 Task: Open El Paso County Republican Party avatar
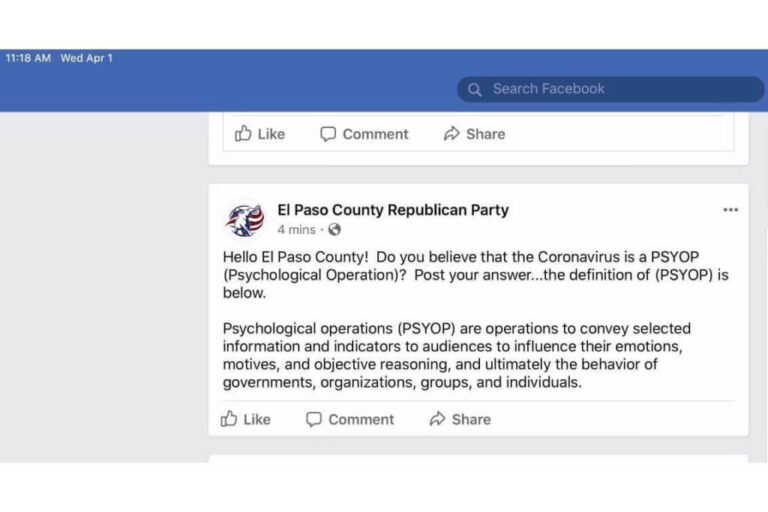point(245,219)
